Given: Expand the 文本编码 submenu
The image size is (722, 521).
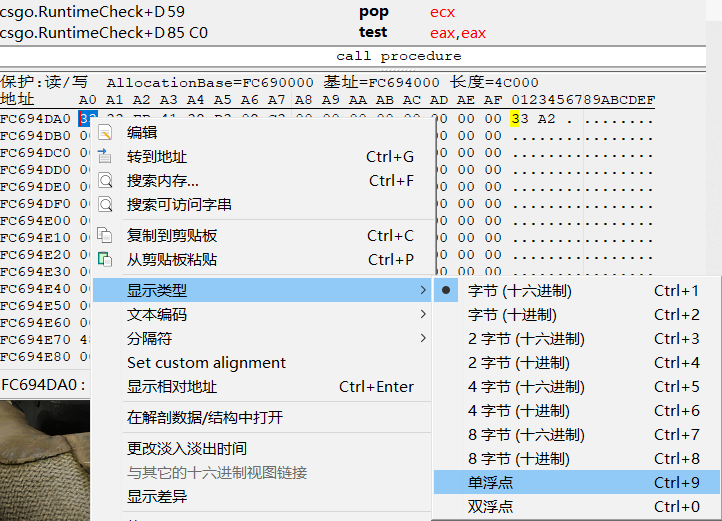Looking at the screenshot, I should [262, 315].
